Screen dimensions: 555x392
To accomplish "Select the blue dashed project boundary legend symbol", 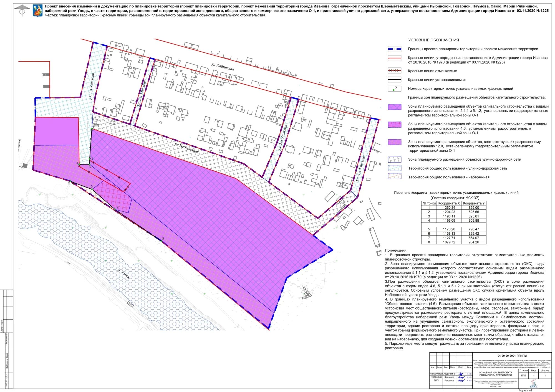I will coord(394,49).
